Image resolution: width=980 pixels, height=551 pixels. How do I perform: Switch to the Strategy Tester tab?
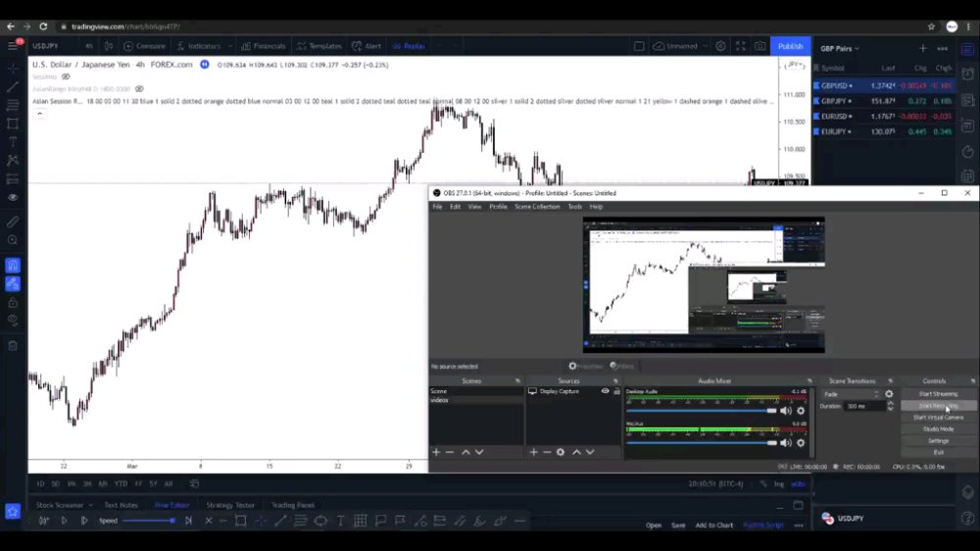(230, 505)
